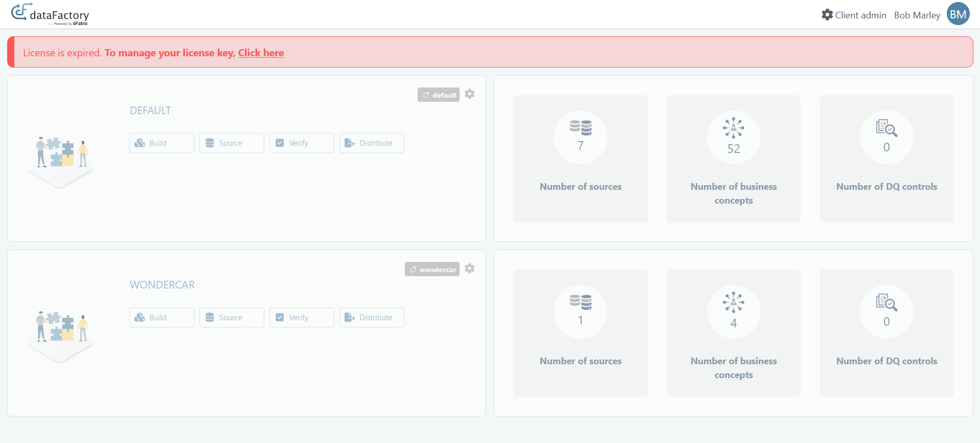Click WONDERCAR DQ controls magnifier icon

coord(886,302)
